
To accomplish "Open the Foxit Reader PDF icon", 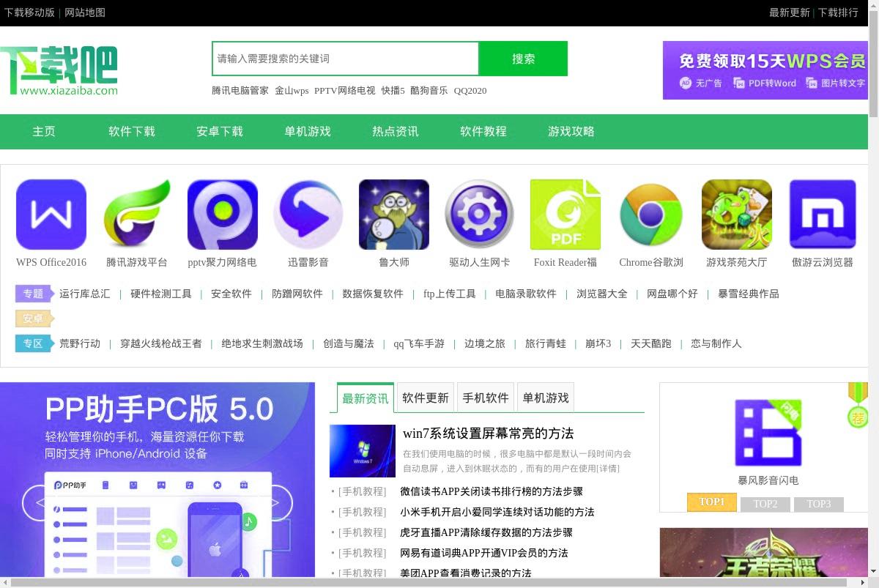I will pyautogui.click(x=565, y=215).
